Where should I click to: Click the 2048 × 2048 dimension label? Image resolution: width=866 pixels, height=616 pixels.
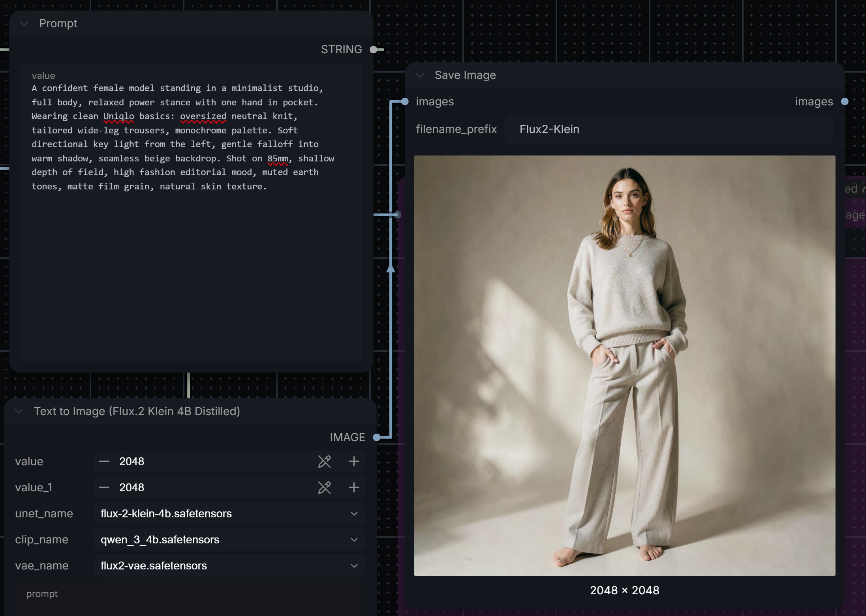pyautogui.click(x=624, y=590)
